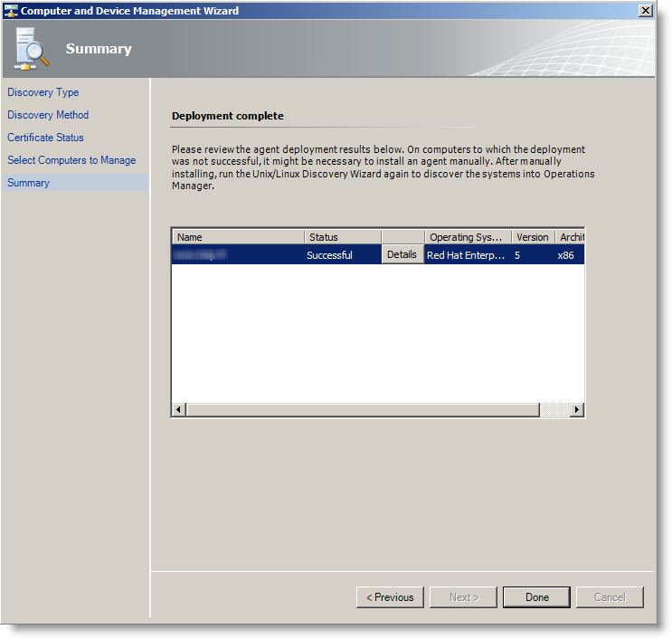Screen dimensions: 672x639
Task: Sort by the Status column header
Action: pos(342,237)
